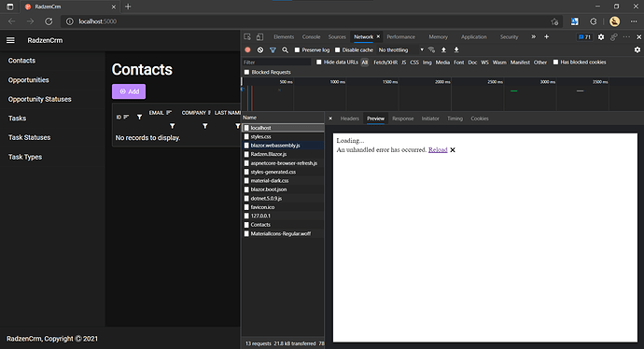Toggle device emulation toolbar icon
The width and height of the screenshot is (644, 349).
click(x=259, y=37)
